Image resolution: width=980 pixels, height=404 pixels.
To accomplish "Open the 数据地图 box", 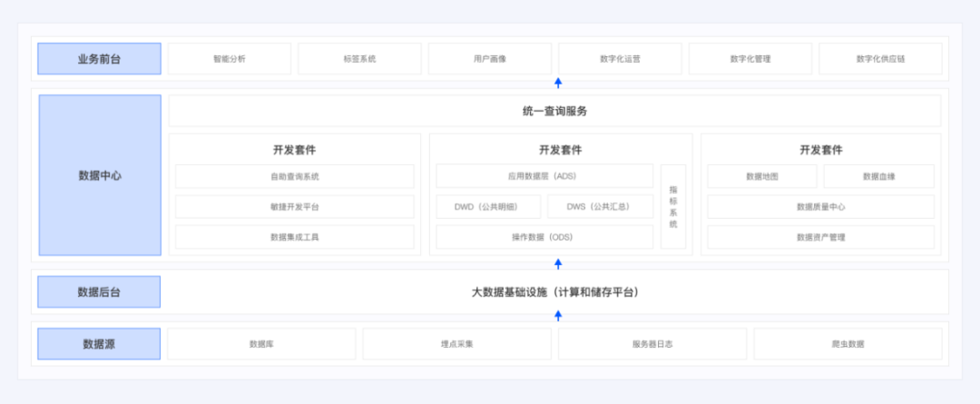I will [x=762, y=176].
